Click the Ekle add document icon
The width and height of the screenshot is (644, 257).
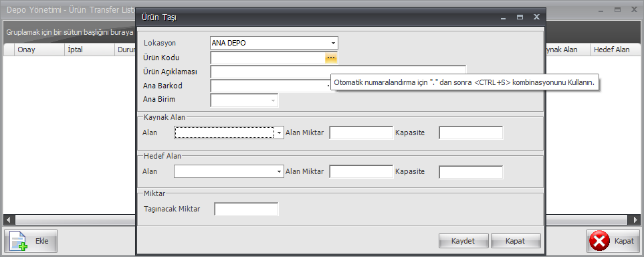[18, 241]
